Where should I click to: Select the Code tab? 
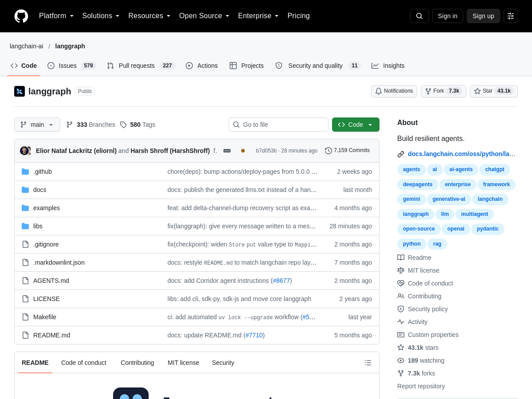(24, 66)
